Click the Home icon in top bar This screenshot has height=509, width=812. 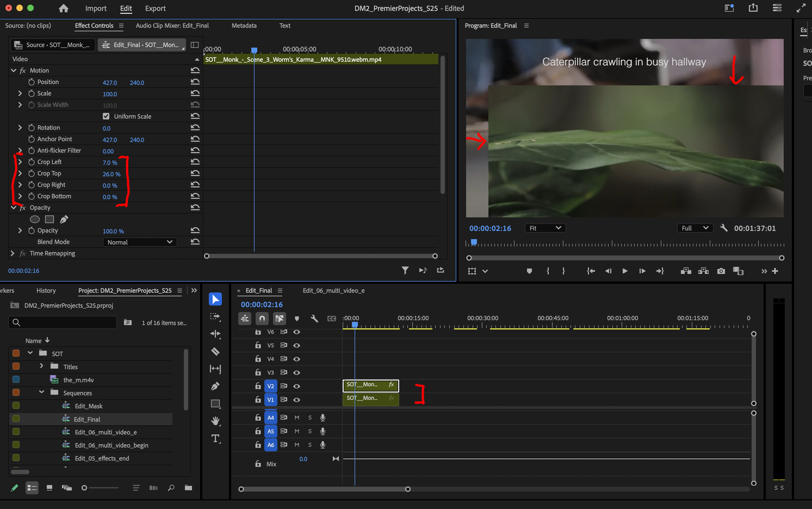63,8
